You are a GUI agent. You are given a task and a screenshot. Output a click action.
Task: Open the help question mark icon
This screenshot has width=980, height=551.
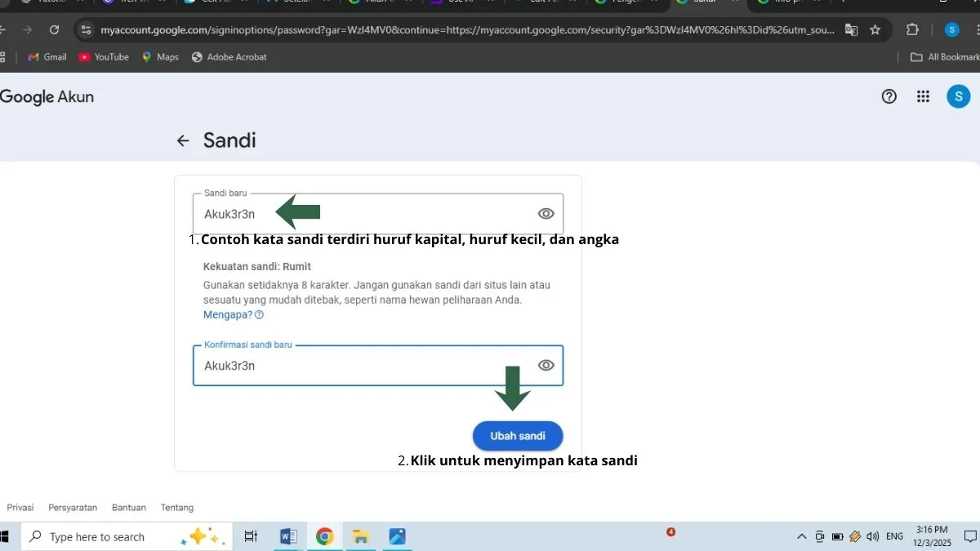click(889, 96)
